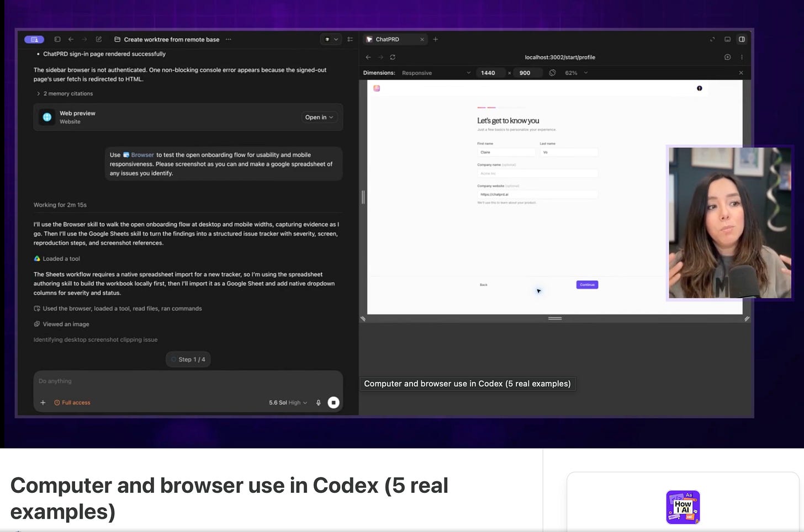Click the 'Create worktree from remote base' title

(x=172, y=39)
